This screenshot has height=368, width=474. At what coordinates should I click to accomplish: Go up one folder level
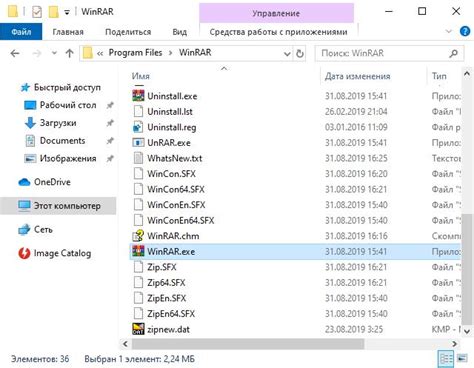click(69, 53)
